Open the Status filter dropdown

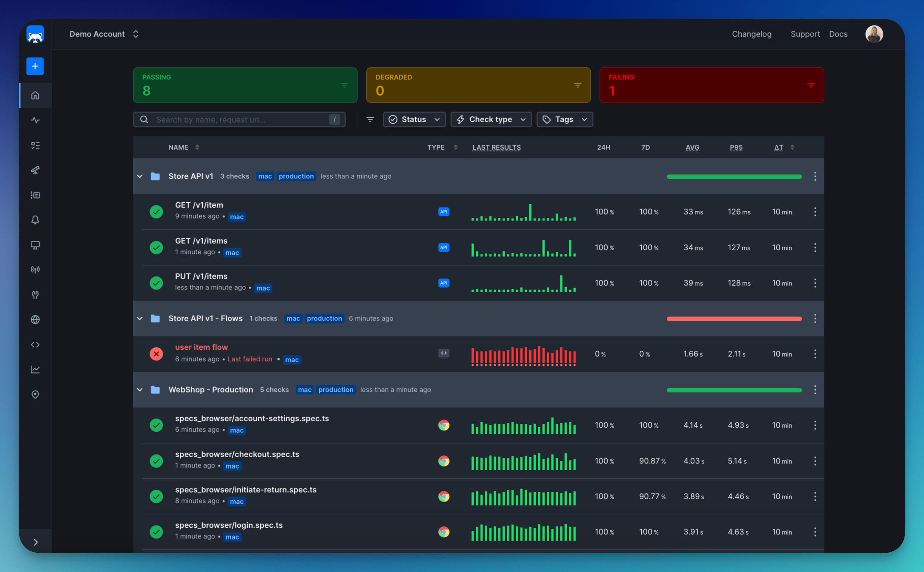coord(414,120)
